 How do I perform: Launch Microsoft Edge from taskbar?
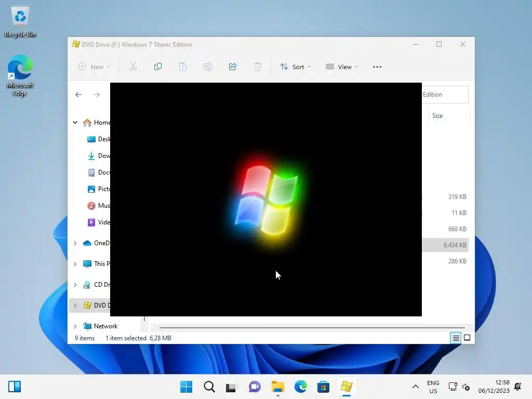coord(301,387)
